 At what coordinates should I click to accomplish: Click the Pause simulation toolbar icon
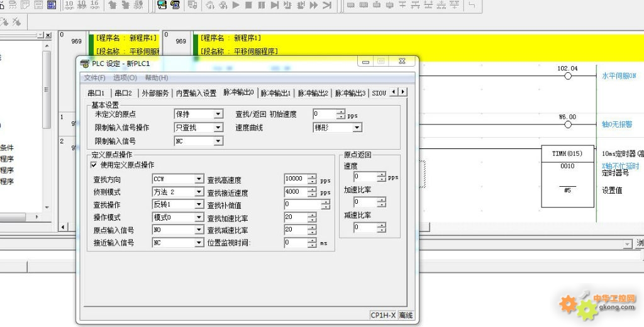[262, 5]
